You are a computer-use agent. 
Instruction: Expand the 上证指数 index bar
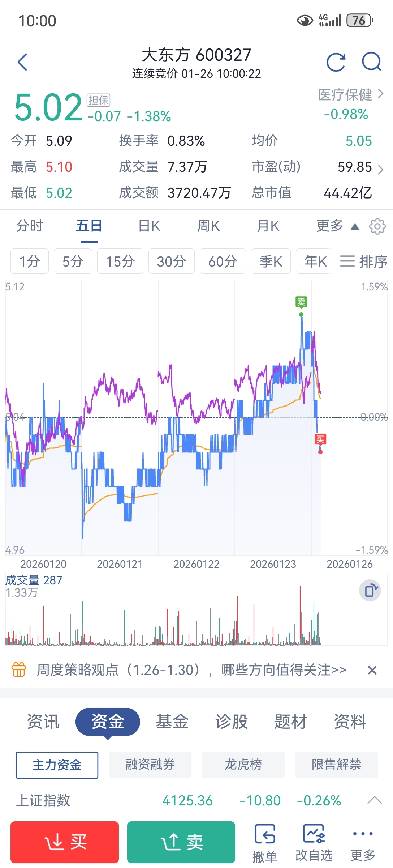click(374, 800)
